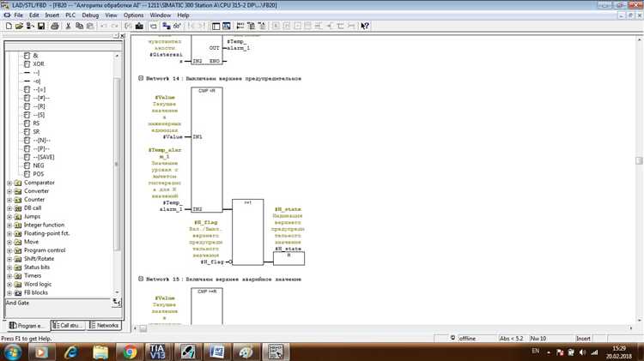The image size is (644, 361).
Task: Toggle Monitor with the glasses icon
Action: click(x=177, y=26)
